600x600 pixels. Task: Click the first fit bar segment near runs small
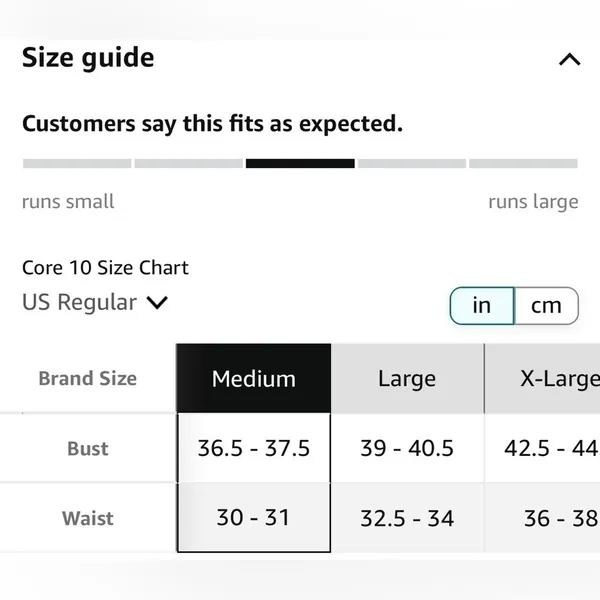point(77,163)
